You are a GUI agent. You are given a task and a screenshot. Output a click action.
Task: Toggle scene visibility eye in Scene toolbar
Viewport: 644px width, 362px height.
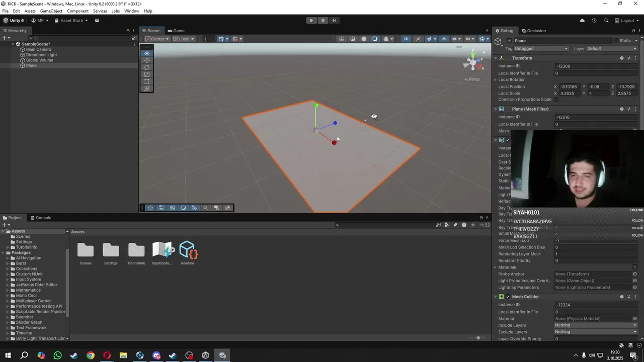444,39
